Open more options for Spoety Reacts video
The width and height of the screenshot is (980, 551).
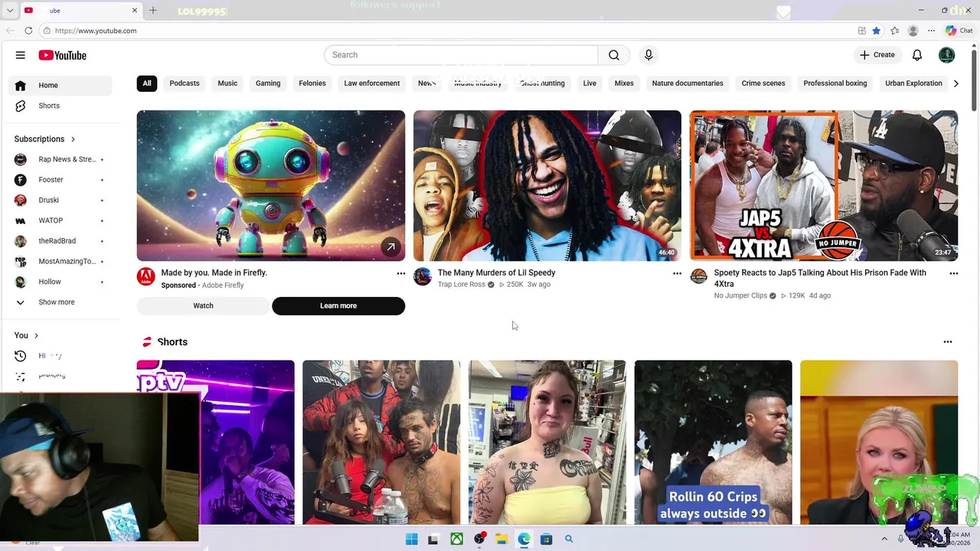953,273
